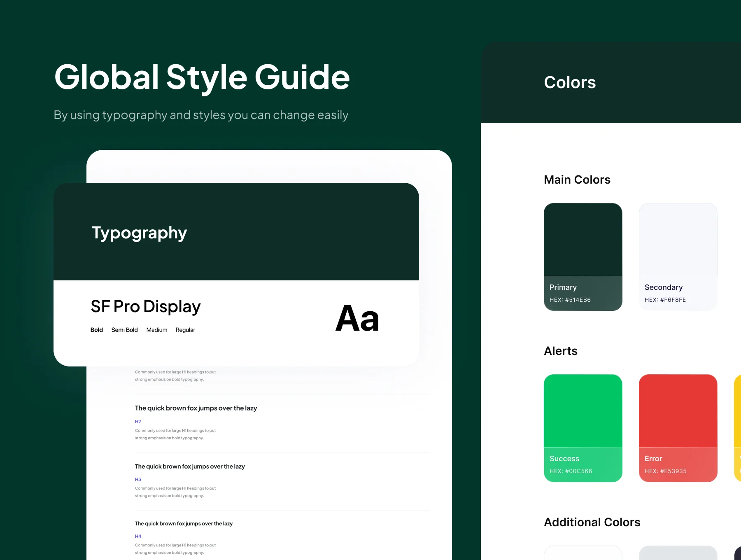
Task: Click the 'Additional Colors' section heading
Action: pos(592,522)
